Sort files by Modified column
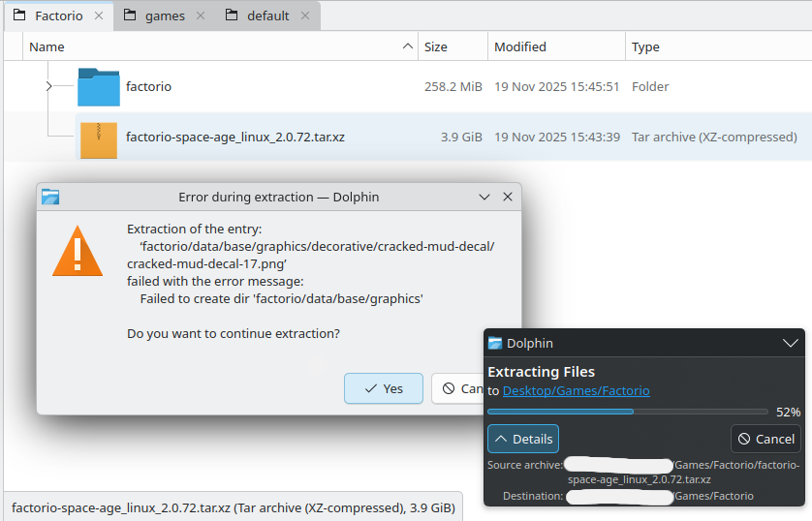This screenshot has height=521, width=812. (557, 46)
